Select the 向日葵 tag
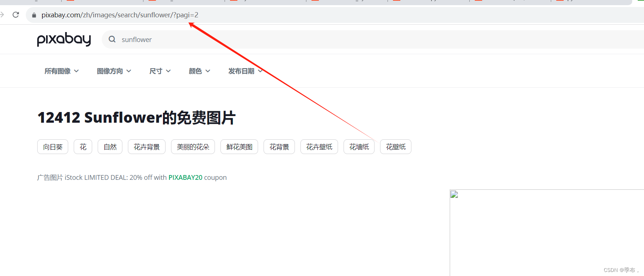 tap(53, 147)
